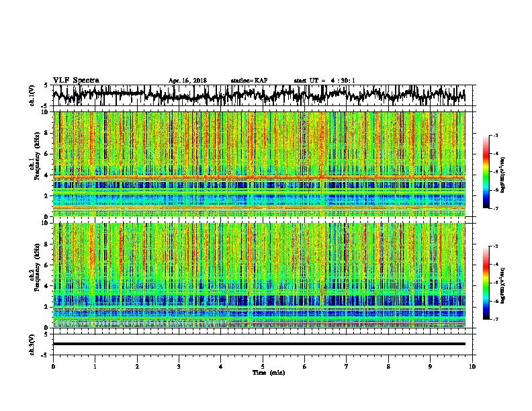
Task: Click the "-5" volt tick of ch.1(V) axis
Action: [45, 106]
